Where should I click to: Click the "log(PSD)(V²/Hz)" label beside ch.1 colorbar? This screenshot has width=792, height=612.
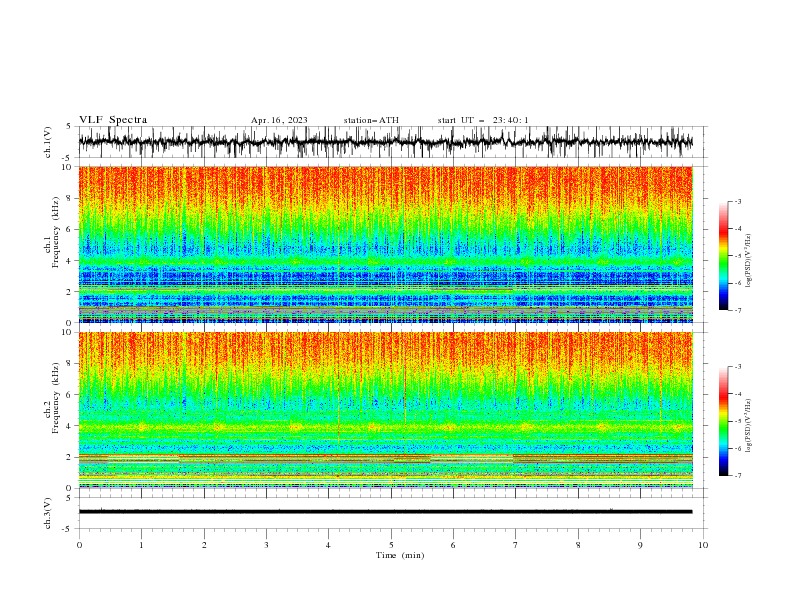(x=748, y=261)
